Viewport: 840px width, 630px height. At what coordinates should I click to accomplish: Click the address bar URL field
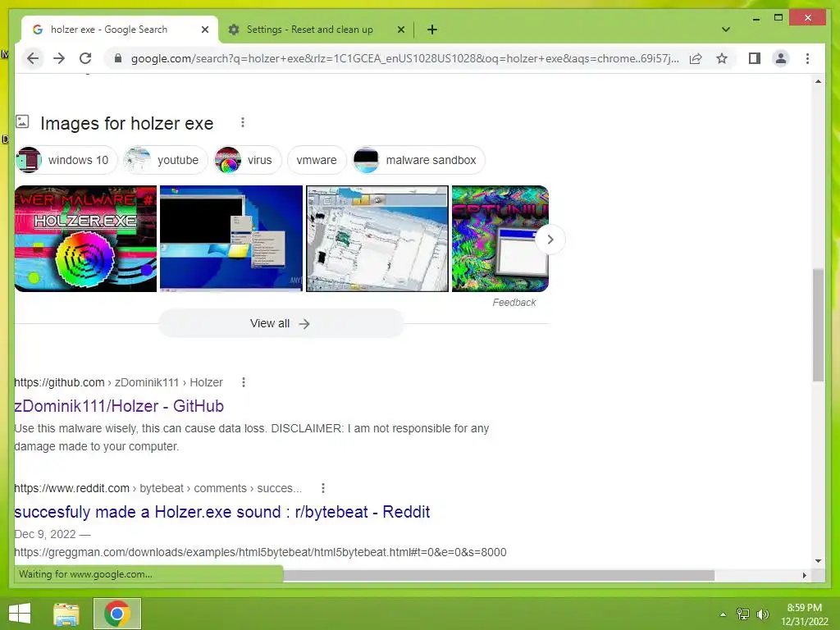tap(404, 58)
